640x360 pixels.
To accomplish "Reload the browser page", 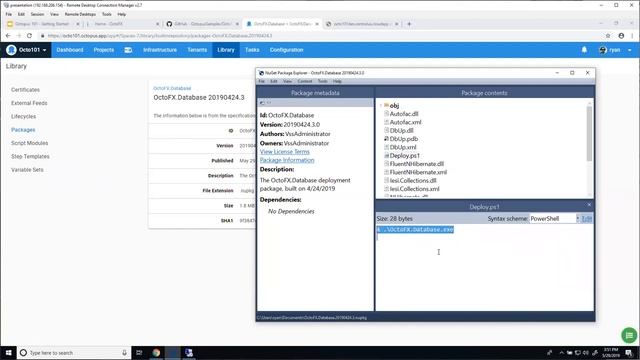I will pyautogui.click(x=29, y=36).
